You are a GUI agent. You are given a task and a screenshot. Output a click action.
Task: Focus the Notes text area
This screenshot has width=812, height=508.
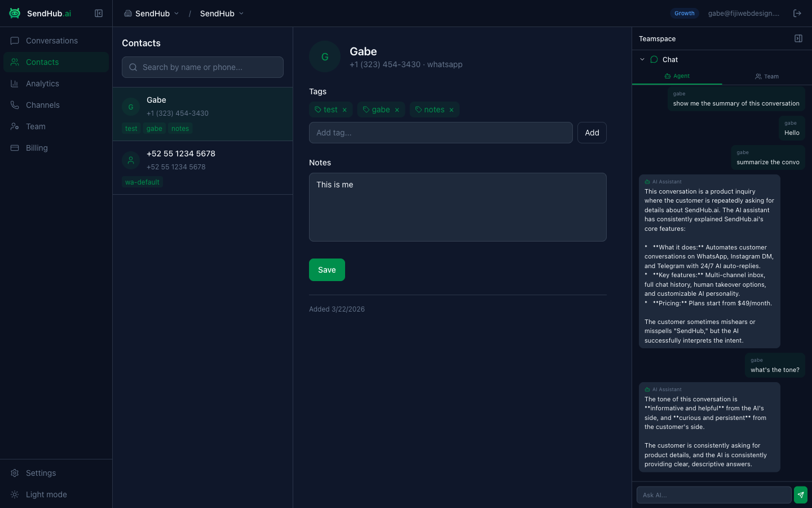coord(458,207)
